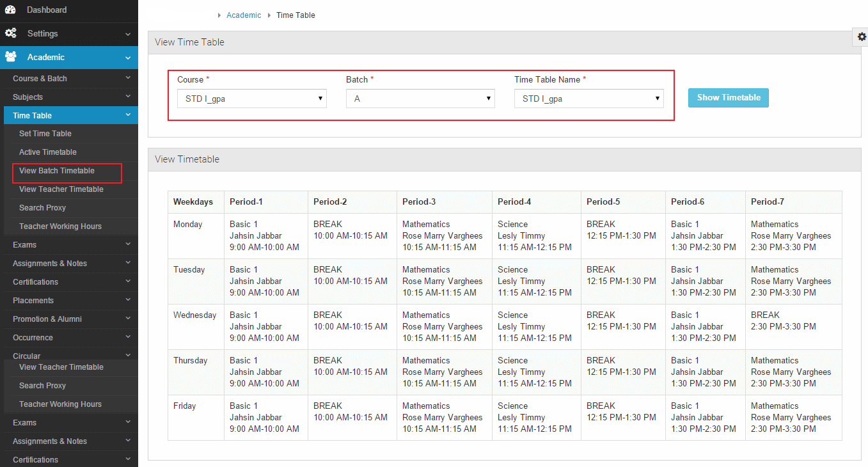This screenshot has height=467, width=868.
Task: Open Active Timetable
Action: [48, 152]
